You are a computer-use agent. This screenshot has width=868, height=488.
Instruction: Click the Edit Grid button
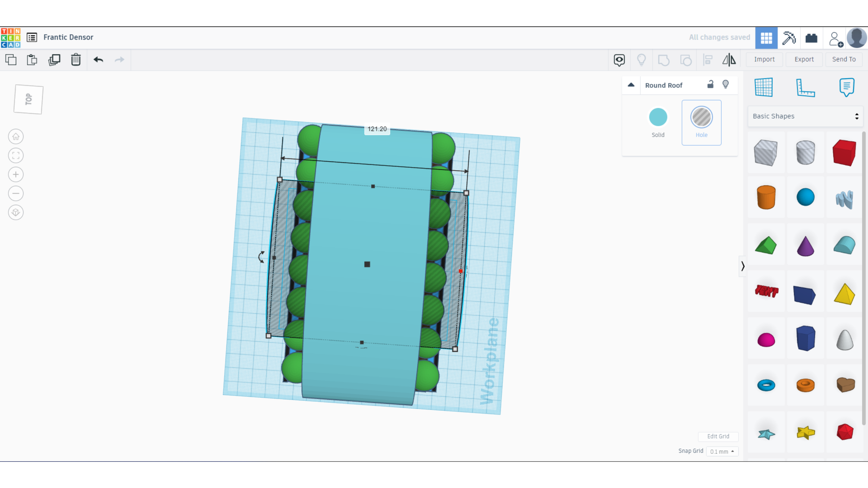coord(718,436)
